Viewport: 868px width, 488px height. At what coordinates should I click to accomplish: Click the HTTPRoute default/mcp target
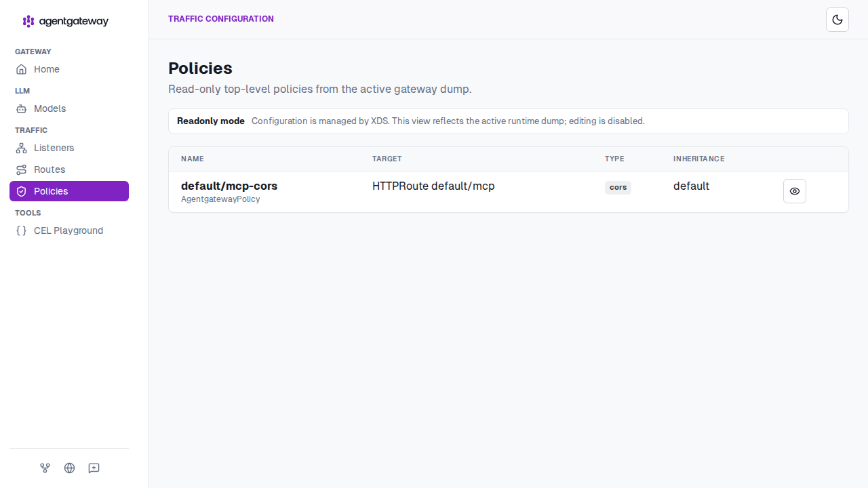433,186
